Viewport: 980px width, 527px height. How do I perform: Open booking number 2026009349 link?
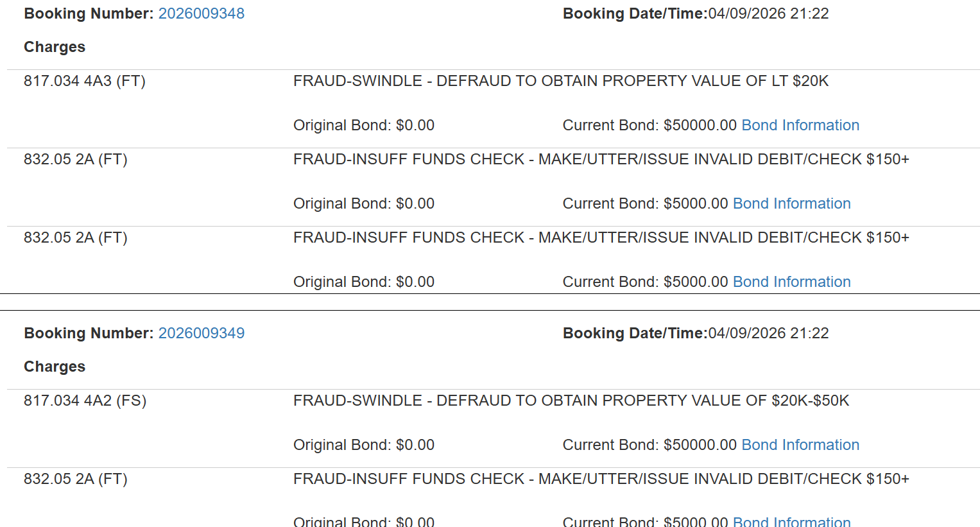pyautogui.click(x=201, y=333)
